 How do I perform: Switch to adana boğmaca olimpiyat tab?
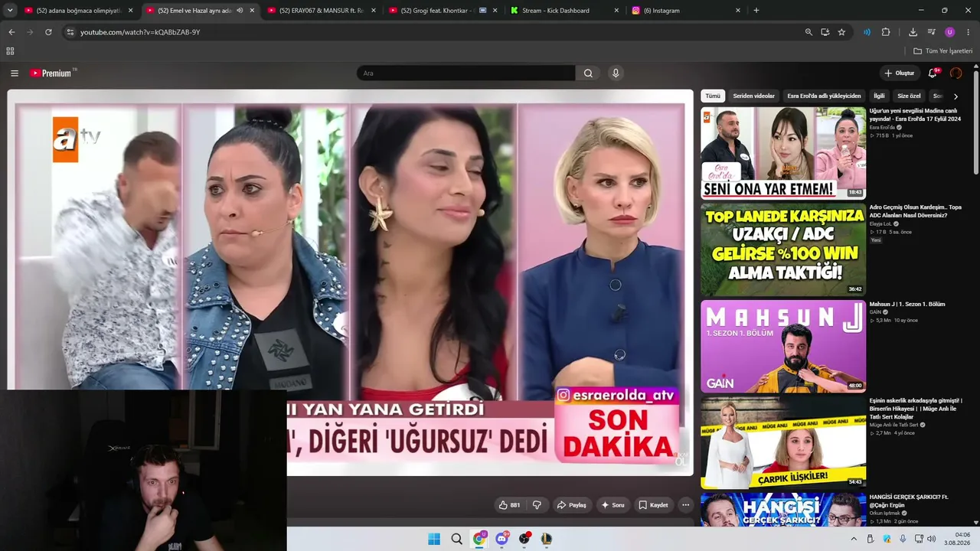[x=79, y=11]
